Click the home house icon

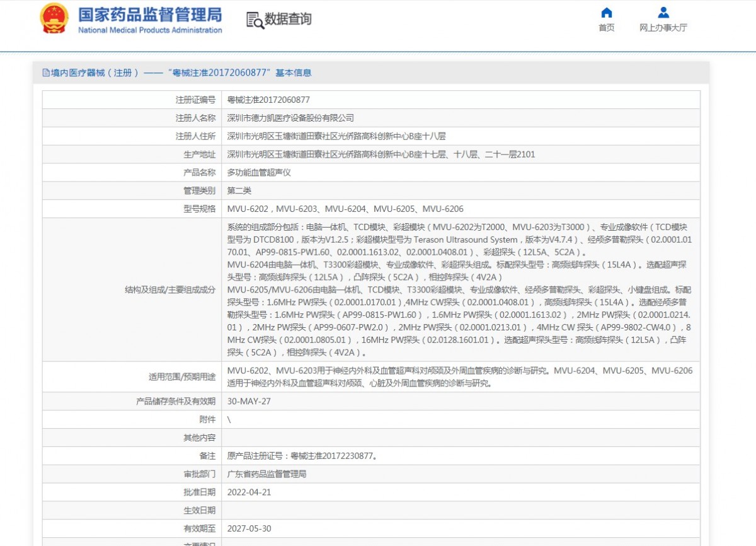pos(606,13)
